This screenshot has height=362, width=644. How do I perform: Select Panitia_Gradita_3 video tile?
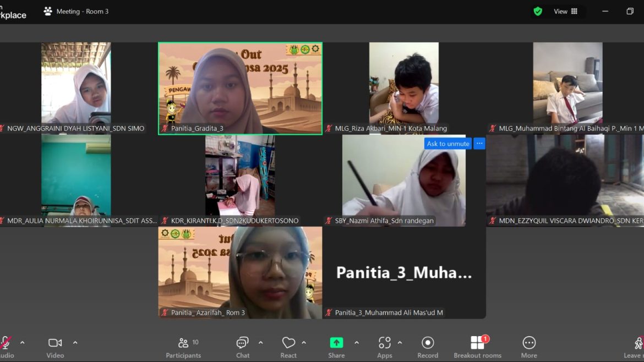click(240, 88)
